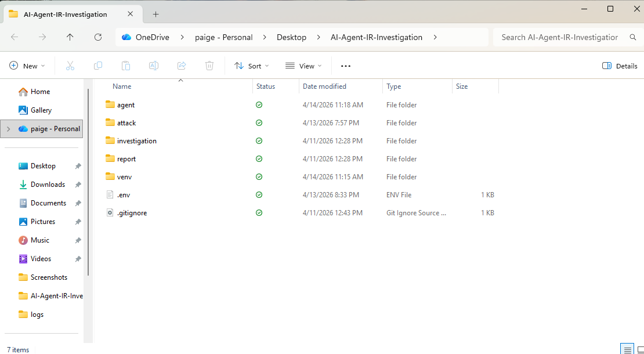The width and height of the screenshot is (644, 354).
Task: Navigate to Desktop in the breadcrumb path
Action: click(291, 37)
